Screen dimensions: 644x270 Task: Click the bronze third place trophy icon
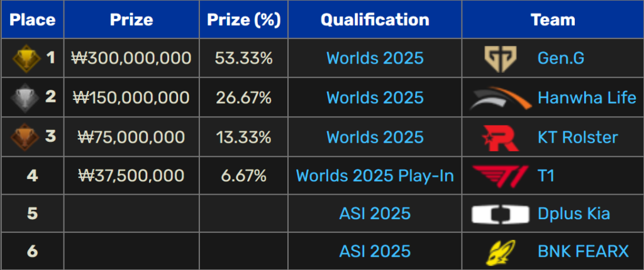(25, 137)
